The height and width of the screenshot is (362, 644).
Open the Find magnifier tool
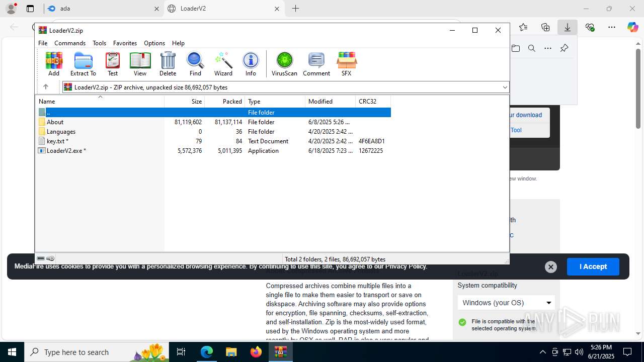coord(195,64)
